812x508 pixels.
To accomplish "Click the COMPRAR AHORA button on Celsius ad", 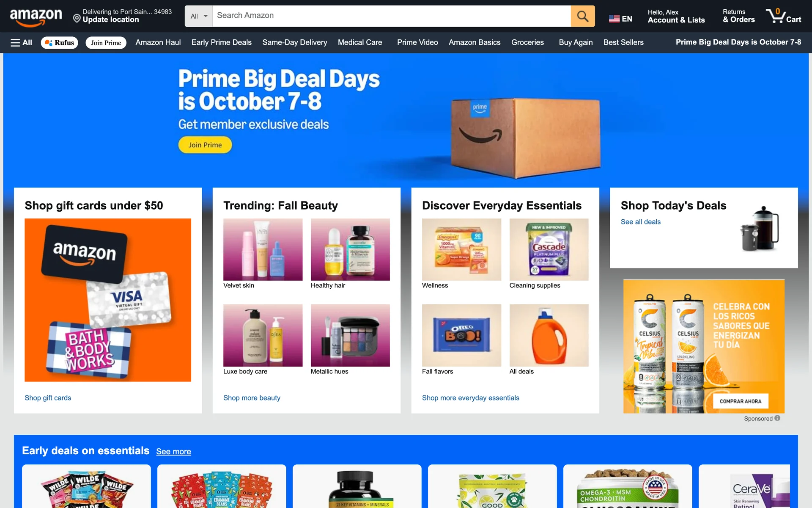I will pyautogui.click(x=741, y=401).
